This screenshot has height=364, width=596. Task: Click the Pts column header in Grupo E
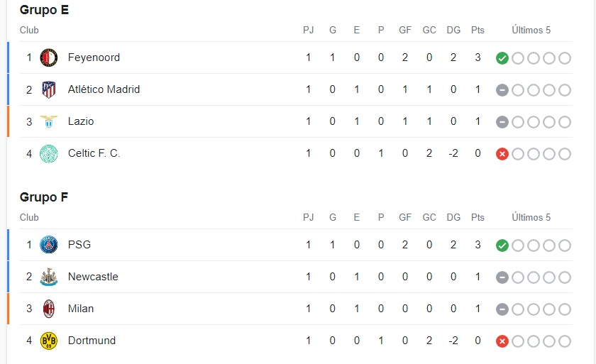[x=478, y=30]
